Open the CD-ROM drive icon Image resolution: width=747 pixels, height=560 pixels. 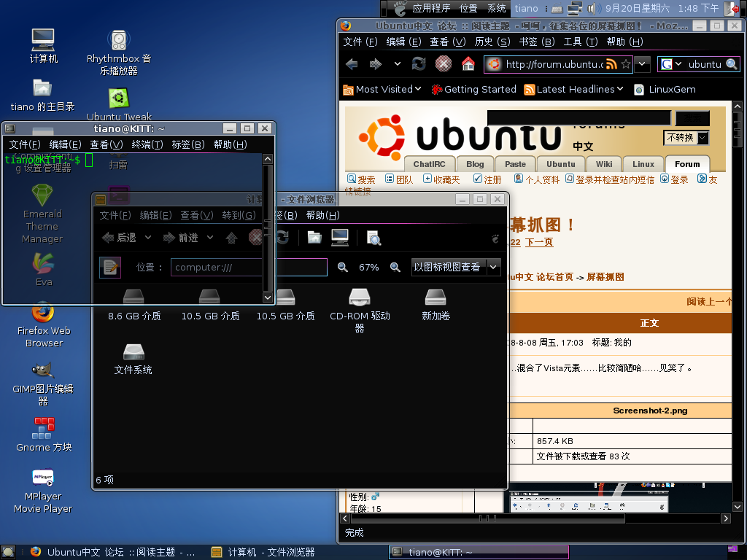click(x=360, y=297)
